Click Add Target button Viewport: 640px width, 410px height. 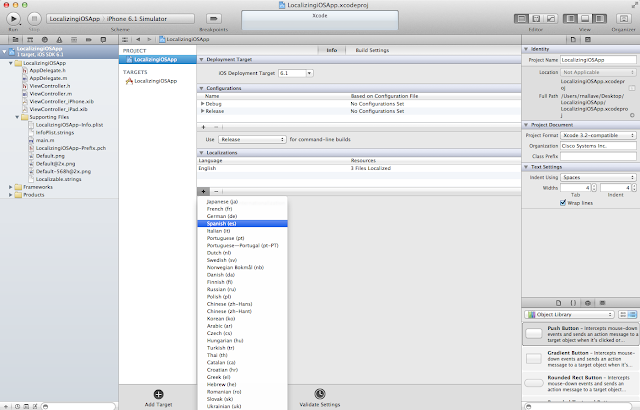[x=158, y=398]
